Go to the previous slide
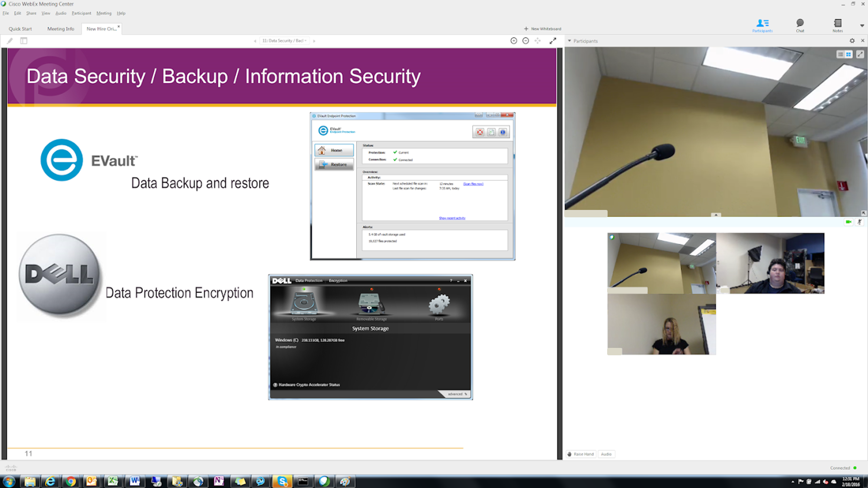The height and width of the screenshot is (488, 868). click(x=255, y=41)
